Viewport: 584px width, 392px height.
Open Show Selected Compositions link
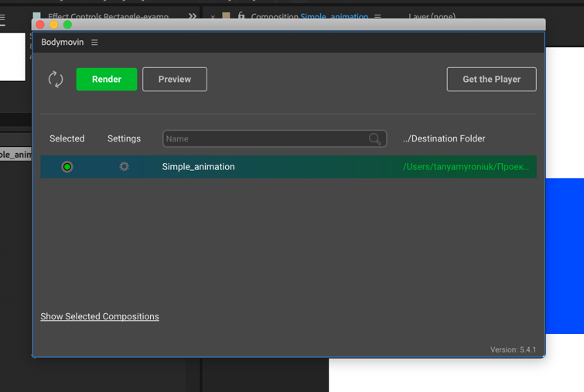(100, 316)
